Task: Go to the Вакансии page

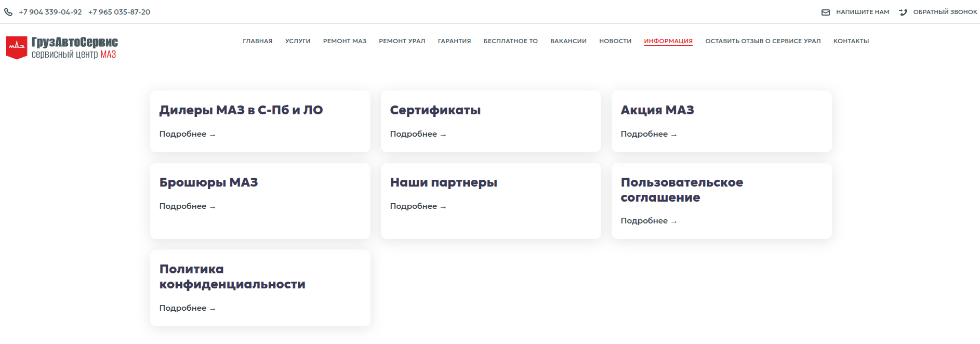Action: 568,41
